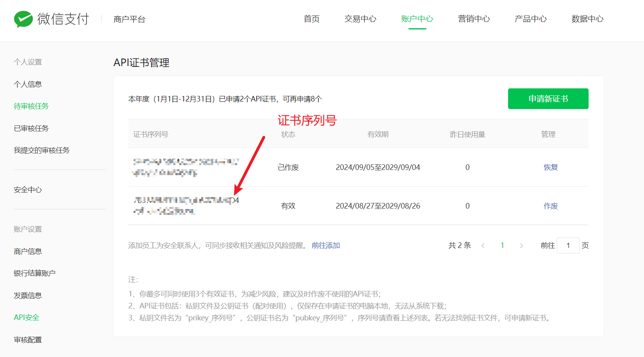
Task: Open 发票信息 in the sidebar
Action: (28, 295)
